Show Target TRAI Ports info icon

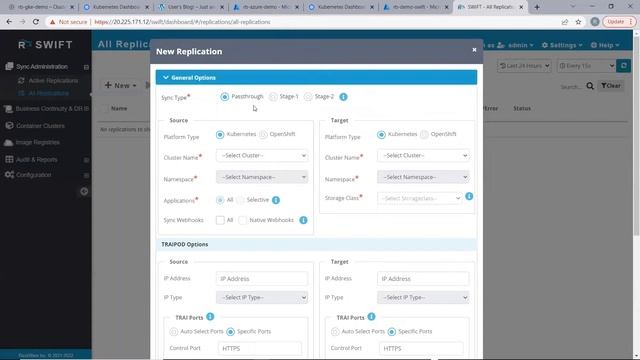click(371, 317)
